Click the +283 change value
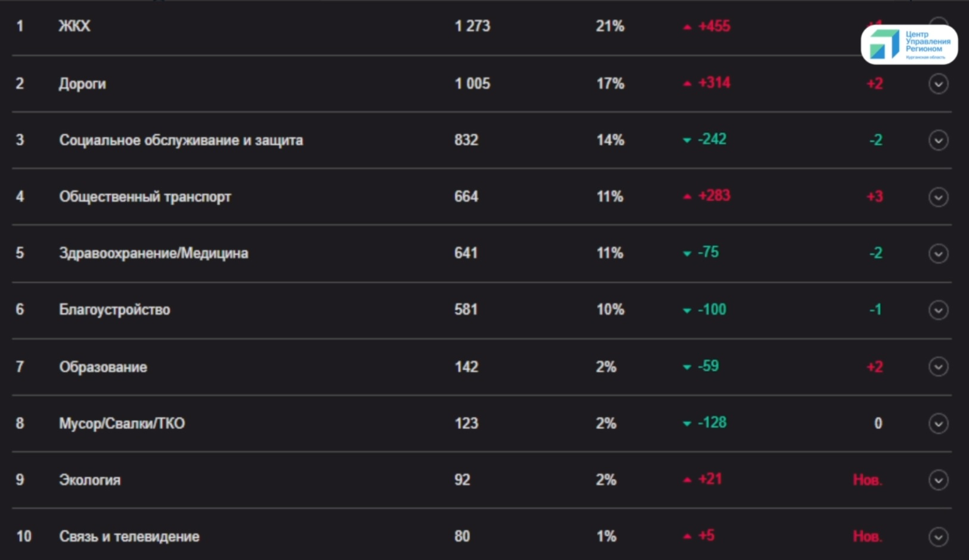Screen dimensions: 969x560 coord(714,195)
